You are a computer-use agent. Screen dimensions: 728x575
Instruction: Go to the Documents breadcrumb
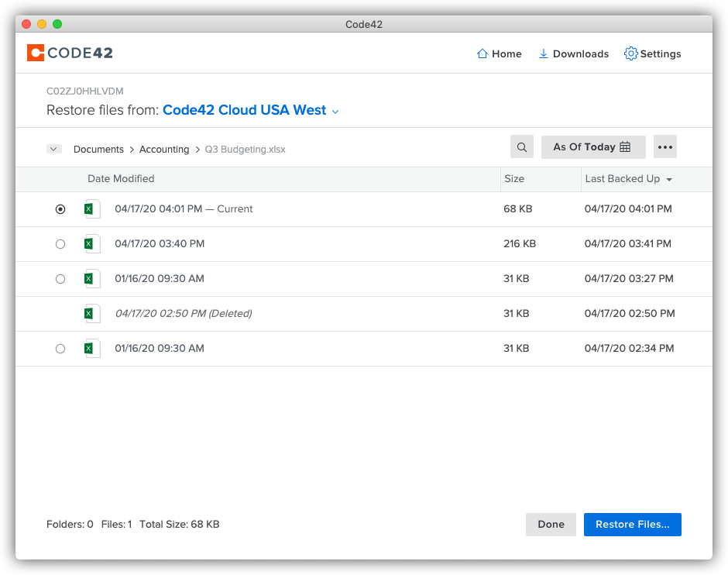pos(98,149)
